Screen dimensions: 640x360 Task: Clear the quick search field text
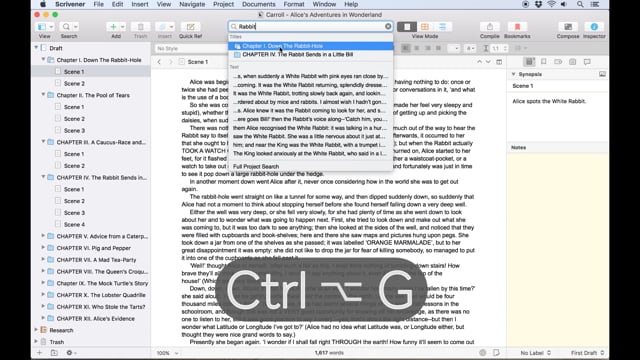coord(388,27)
